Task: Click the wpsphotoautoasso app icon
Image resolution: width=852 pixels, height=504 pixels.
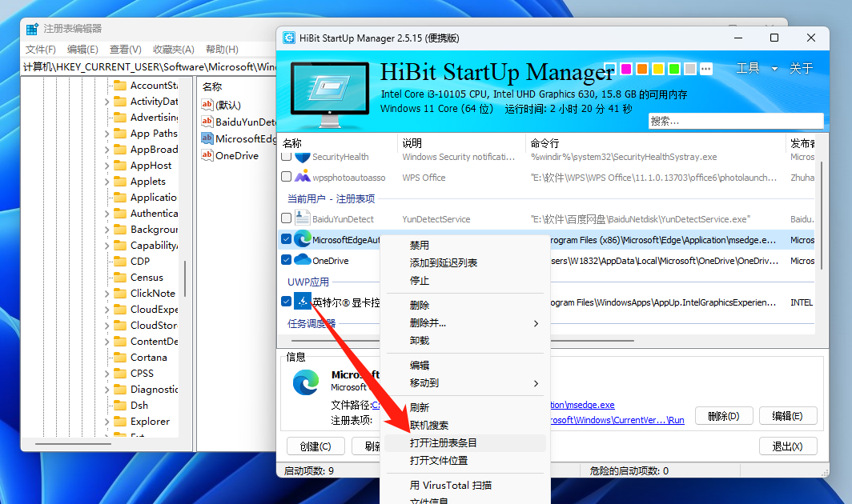Action: click(302, 177)
